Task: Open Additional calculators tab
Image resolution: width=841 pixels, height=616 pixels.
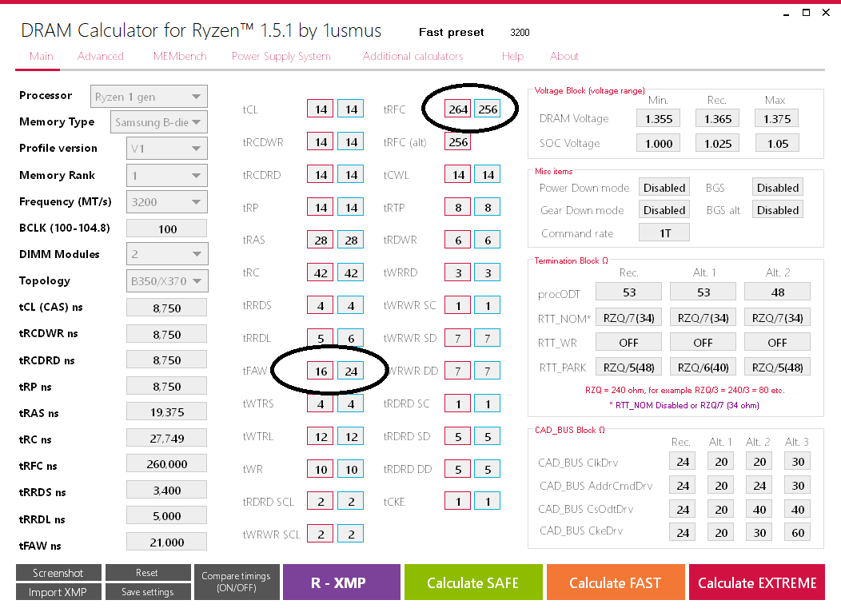Action: click(x=413, y=56)
